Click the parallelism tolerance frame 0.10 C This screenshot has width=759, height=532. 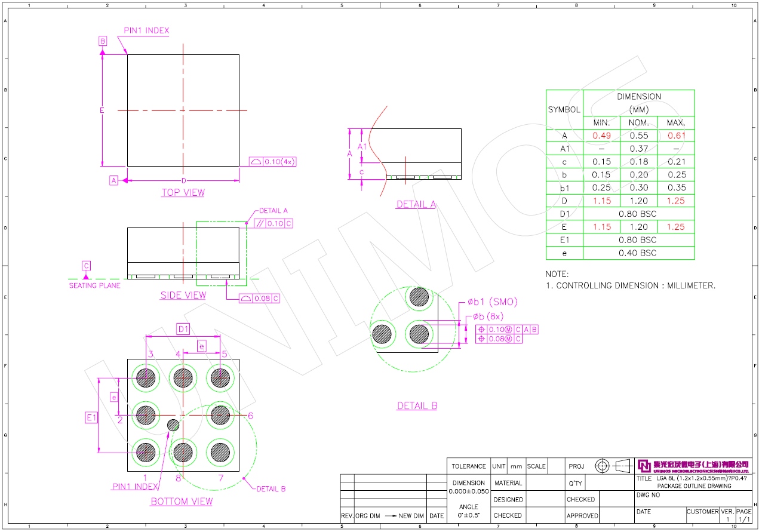click(274, 223)
